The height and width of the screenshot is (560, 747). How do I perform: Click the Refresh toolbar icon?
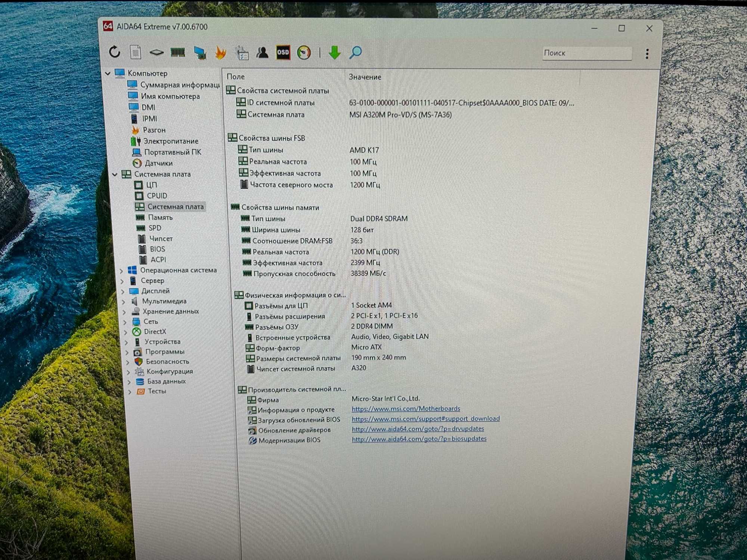coord(115,52)
